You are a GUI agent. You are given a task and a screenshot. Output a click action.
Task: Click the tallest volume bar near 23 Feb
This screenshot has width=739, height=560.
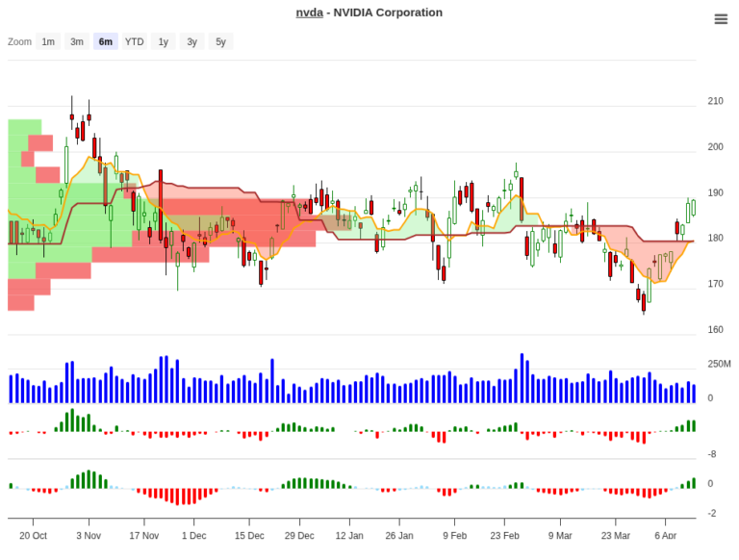point(522,378)
